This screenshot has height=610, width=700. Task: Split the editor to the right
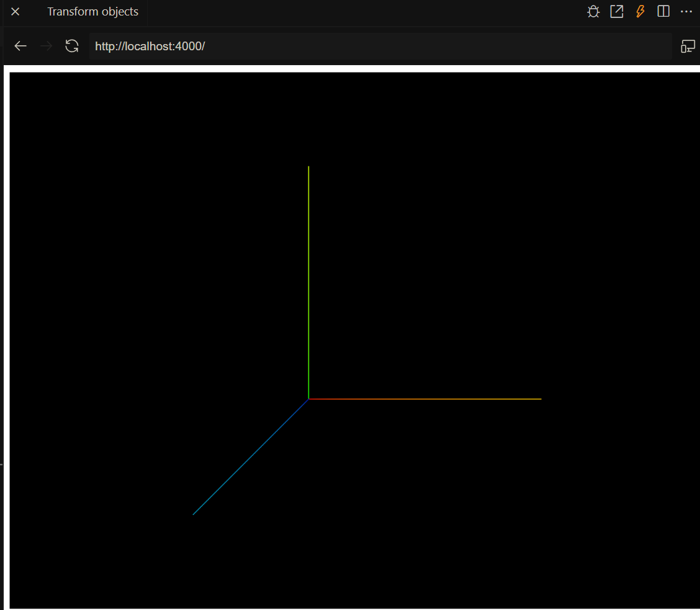(663, 12)
